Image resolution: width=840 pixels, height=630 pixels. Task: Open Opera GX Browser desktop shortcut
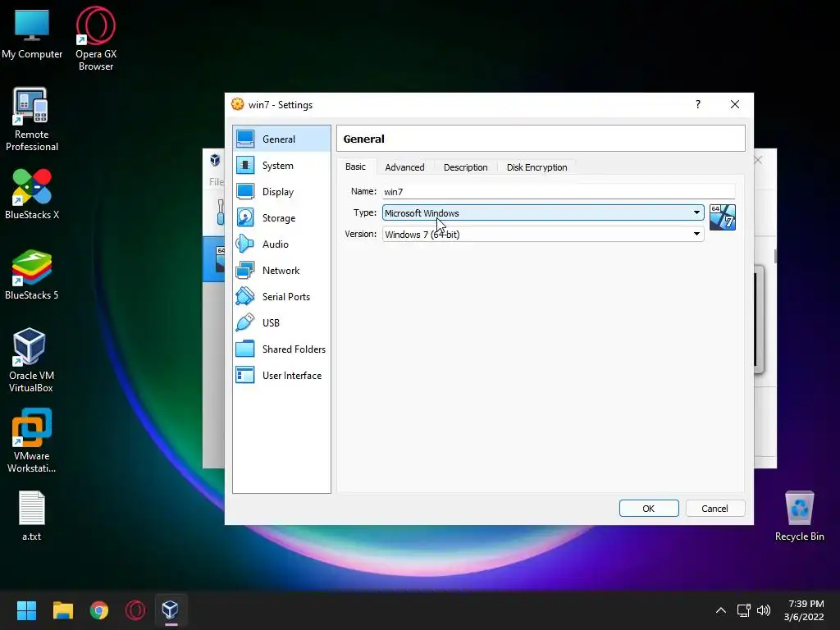(x=96, y=39)
